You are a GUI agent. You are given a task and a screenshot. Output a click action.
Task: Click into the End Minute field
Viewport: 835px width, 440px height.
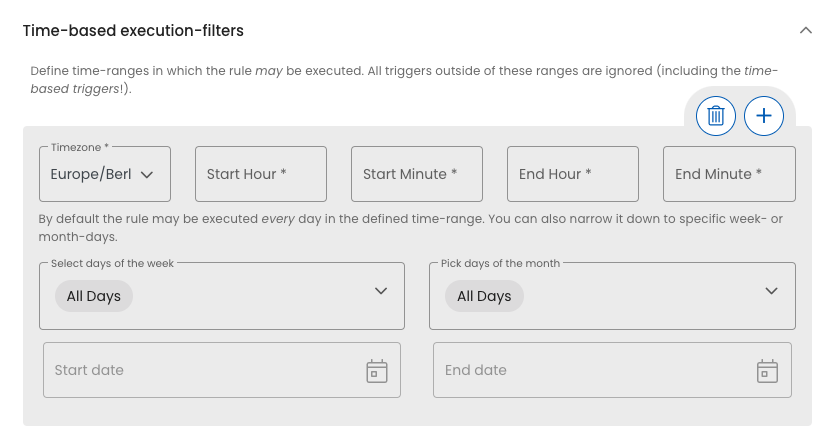click(729, 174)
